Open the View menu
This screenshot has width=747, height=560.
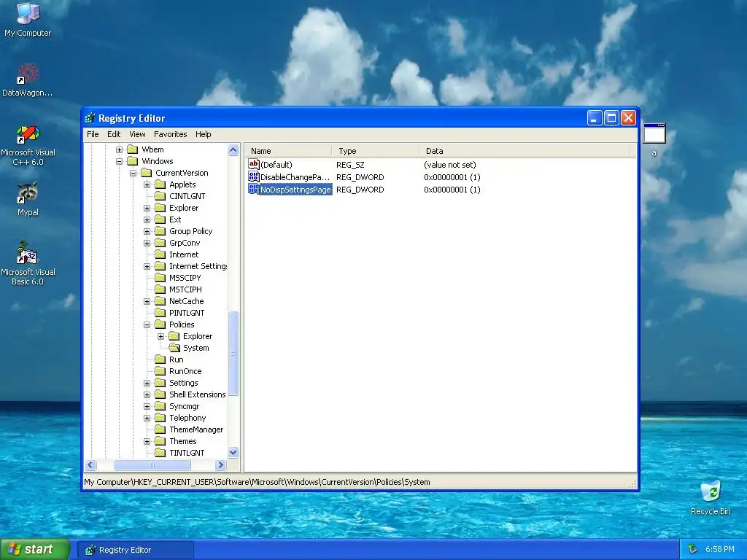137,134
